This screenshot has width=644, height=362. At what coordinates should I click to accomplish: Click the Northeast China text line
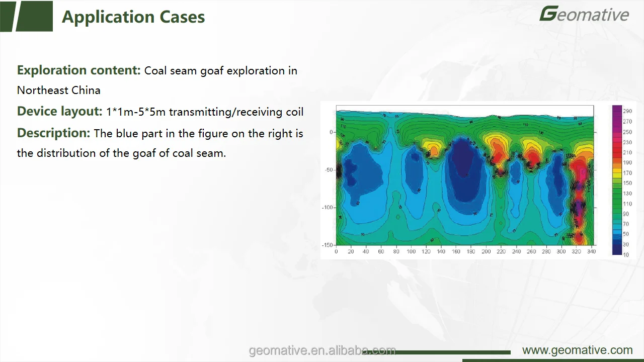click(x=58, y=90)
